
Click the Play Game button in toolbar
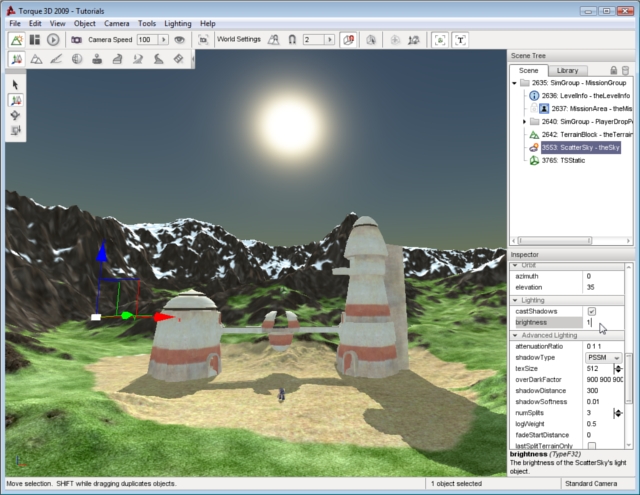pos(52,40)
